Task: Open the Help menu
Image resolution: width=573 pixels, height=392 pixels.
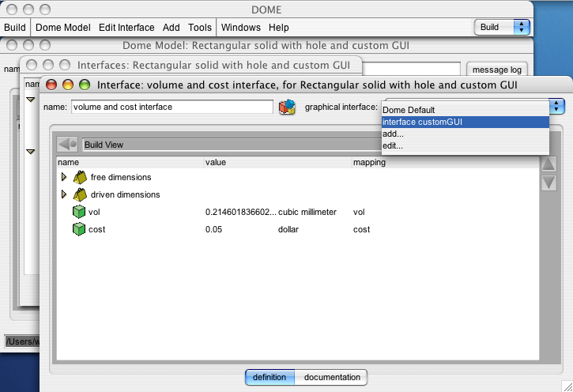Action: [278, 28]
